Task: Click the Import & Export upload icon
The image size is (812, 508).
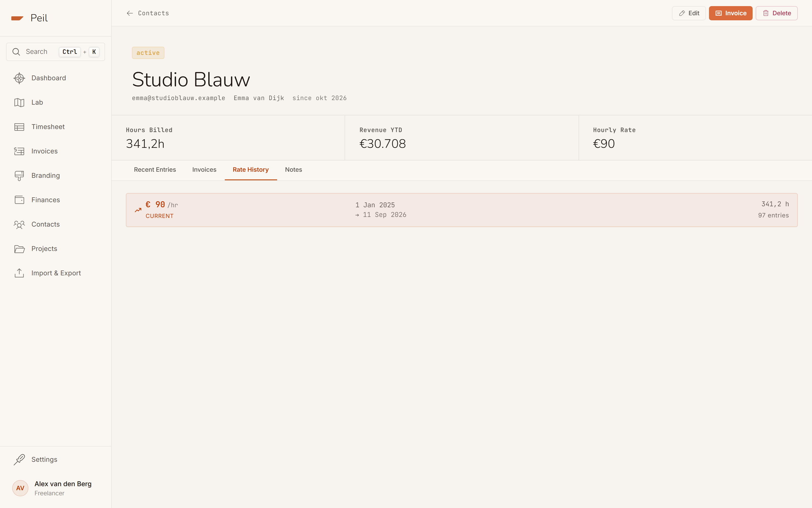Action: pyautogui.click(x=19, y=273)
